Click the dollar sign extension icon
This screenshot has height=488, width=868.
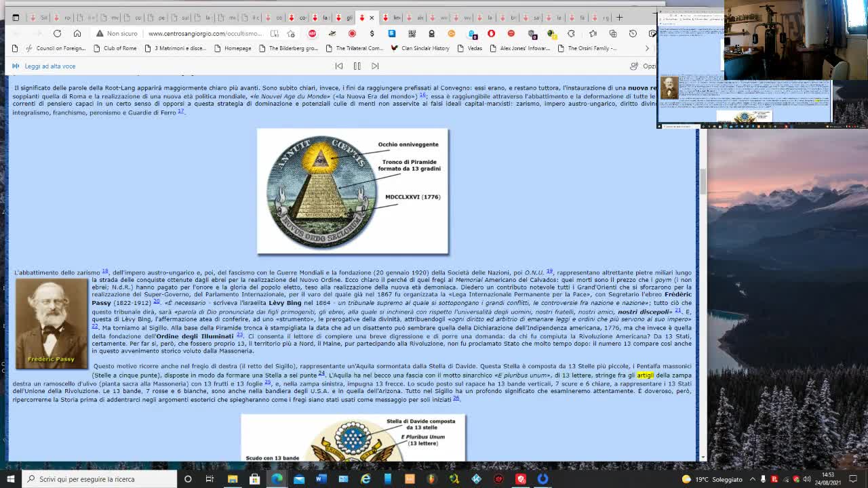[x=372, y=33]
